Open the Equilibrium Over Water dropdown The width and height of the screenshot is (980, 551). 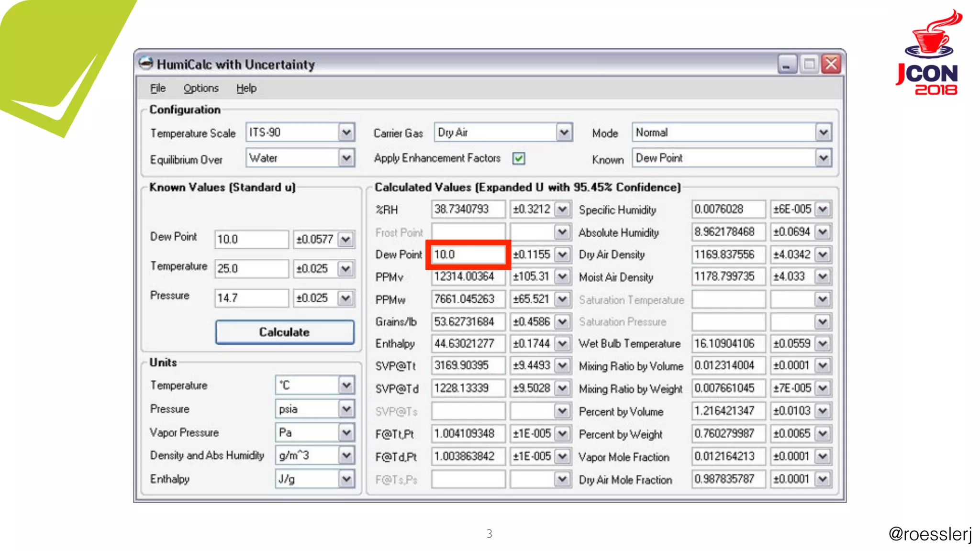[x=346, y=158]
